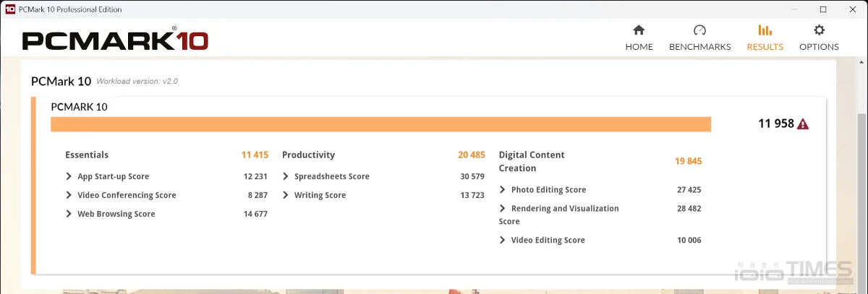Click the Video Editing Score label
Screen dimensions: 868x294
[x=548, y=240]
